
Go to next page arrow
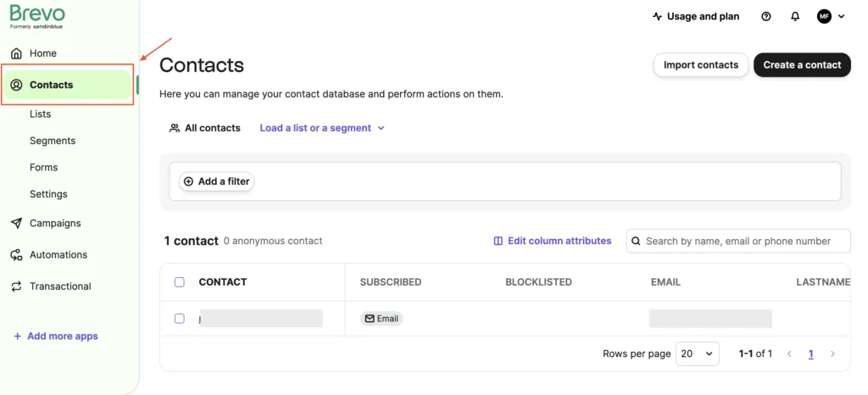pos(832,353)
